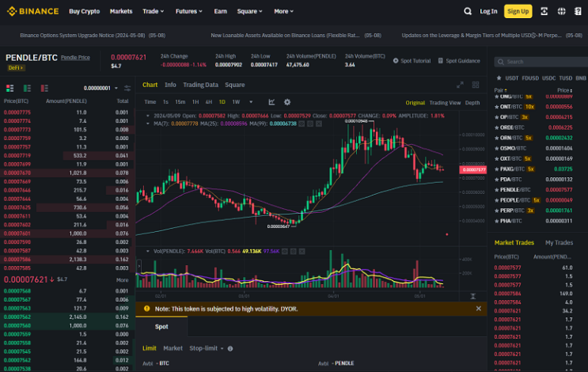Collapse the Vol indicator row arrow
The width and height of the screenshot is (588, 372).
148,251
